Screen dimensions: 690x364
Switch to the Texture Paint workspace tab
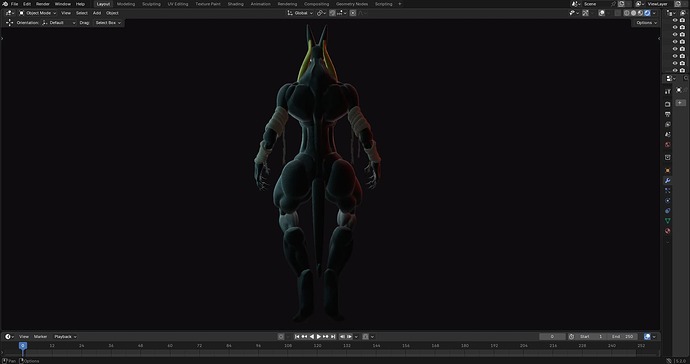208,4
